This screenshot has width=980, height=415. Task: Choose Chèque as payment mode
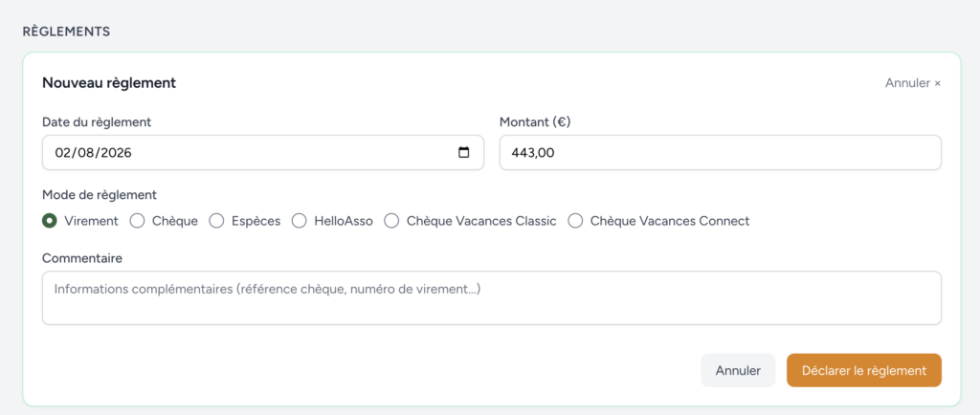coord(138,221)
